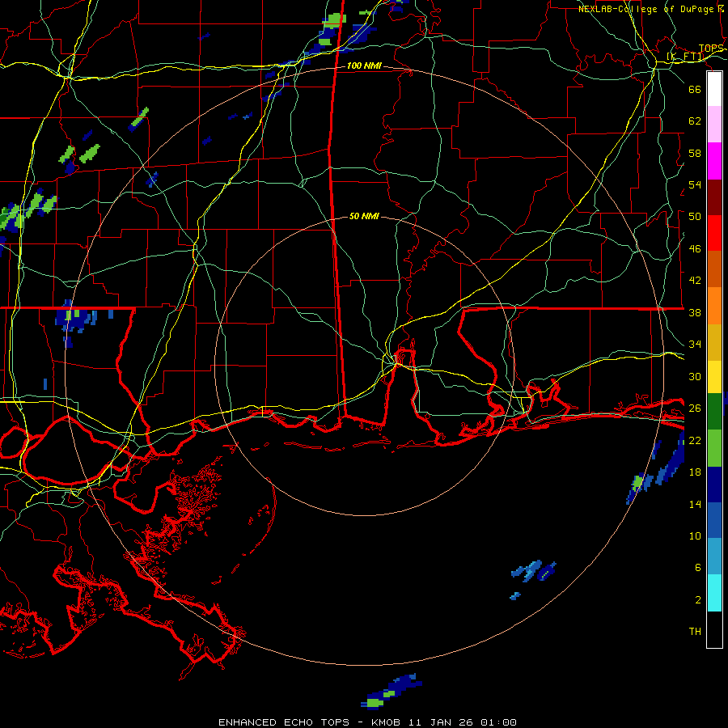
Task: Click the black threshold swatch beside TH
Action: point(714,629)
